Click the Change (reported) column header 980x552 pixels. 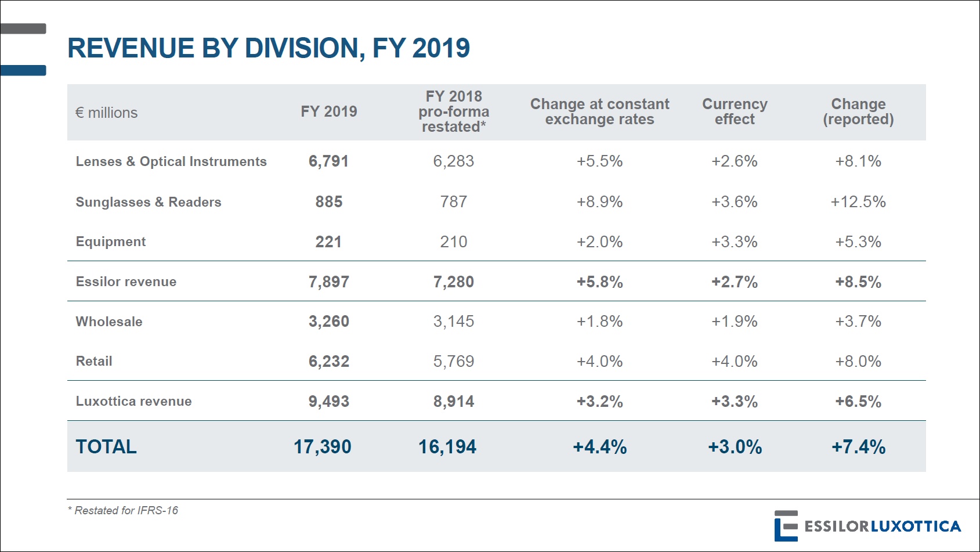(x=858, y=111)
